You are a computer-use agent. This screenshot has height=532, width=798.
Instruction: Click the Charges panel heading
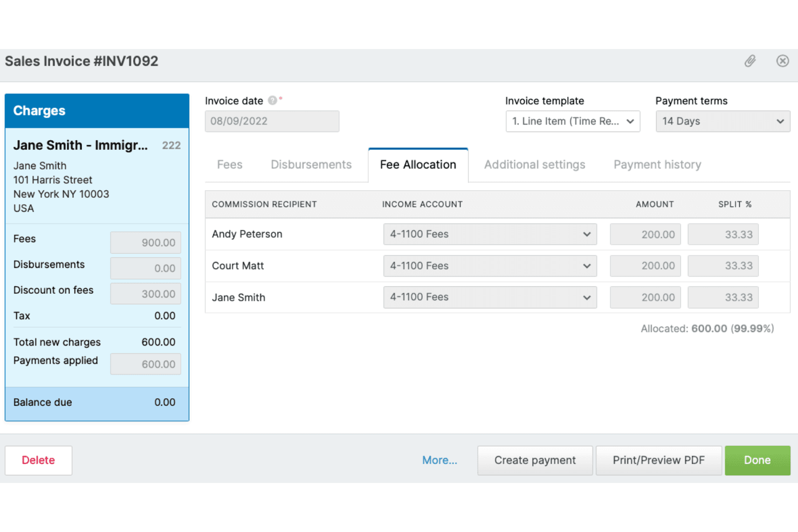pyautogui.click(x=39, y=111)
